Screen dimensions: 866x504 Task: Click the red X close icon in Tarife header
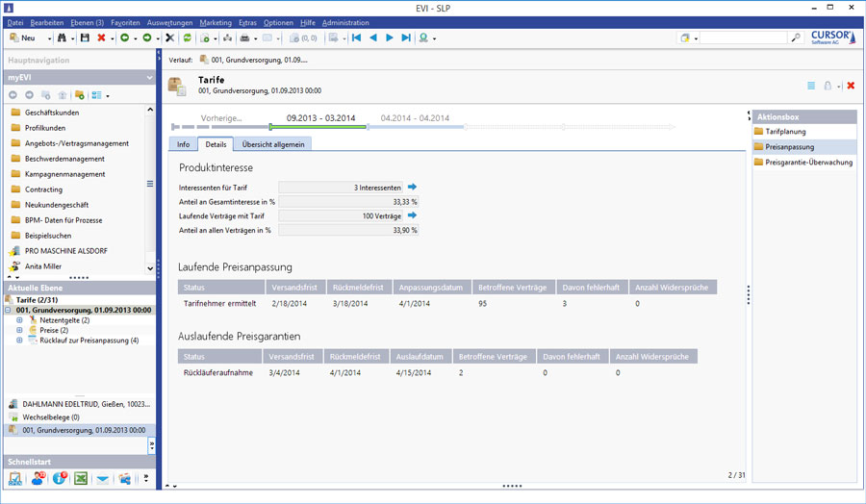coord(851,86)
